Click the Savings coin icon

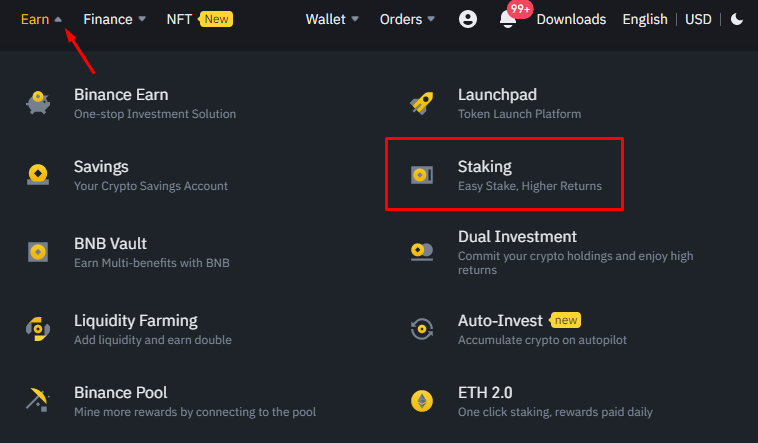tap(38, 175)
